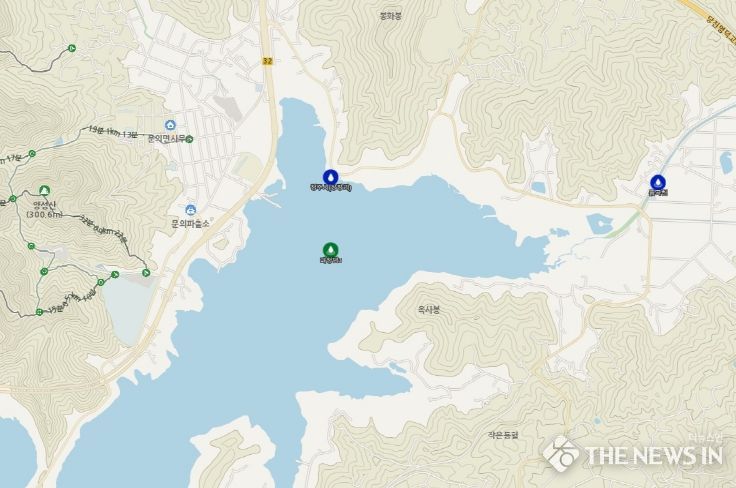Click the 문의파출소 police station icon
The width and height of the screenshot is (736, 488).
point(190,210)
